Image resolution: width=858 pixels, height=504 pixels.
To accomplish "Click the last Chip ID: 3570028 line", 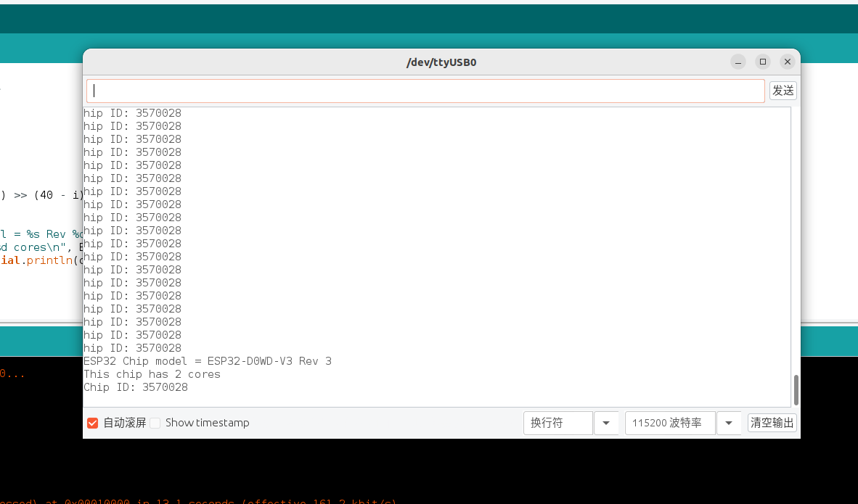I will click(136, 387).
